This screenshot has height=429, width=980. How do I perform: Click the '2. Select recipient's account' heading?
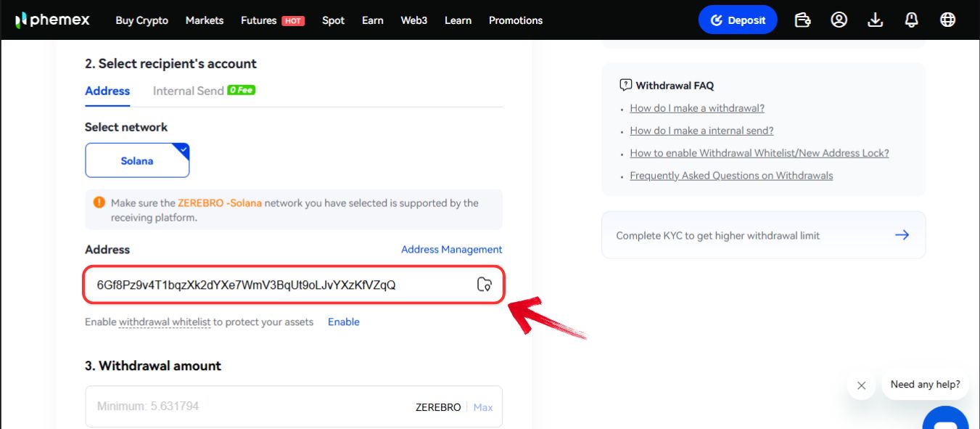170,64
